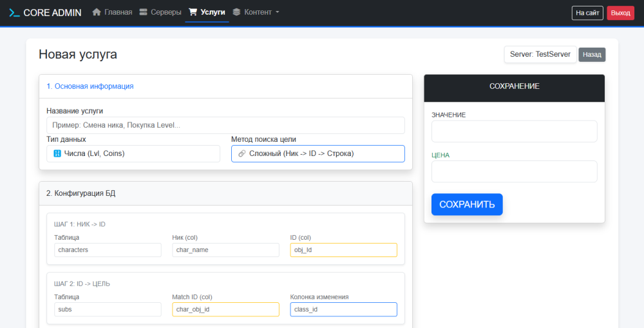Open the Серверы menu item
This screenshot has height=328, width=644.
tap(160, 12)
